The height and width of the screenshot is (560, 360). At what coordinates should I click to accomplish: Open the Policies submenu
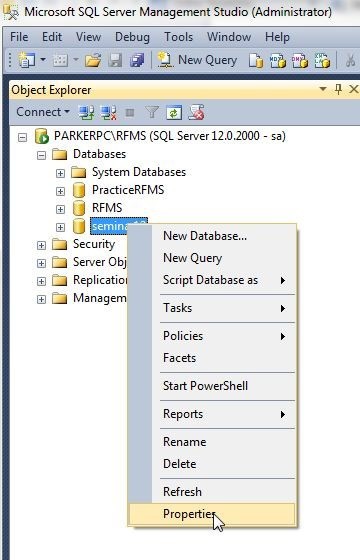tap(212, 336)
